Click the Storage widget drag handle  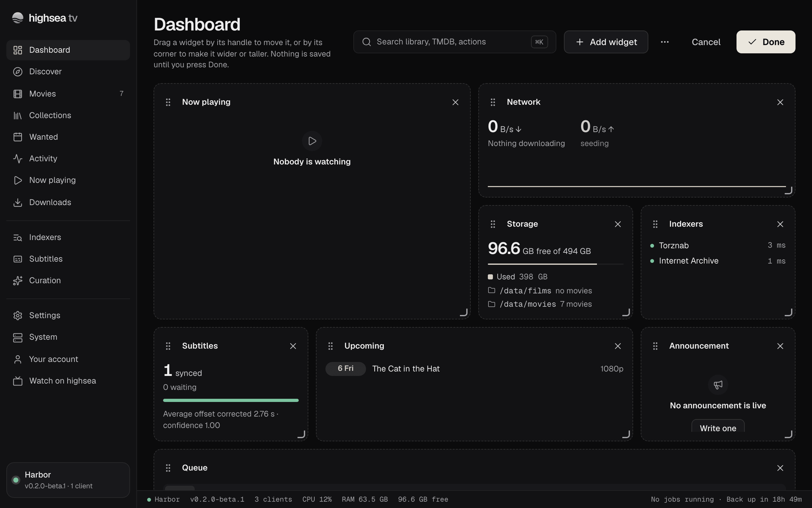(493, 224)
